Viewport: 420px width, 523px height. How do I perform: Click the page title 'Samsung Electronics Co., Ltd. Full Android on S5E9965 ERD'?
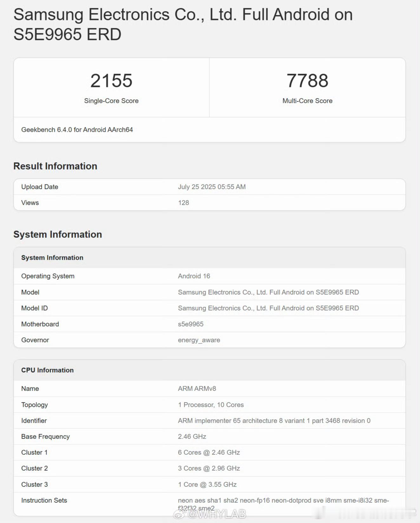coord(183,24)
